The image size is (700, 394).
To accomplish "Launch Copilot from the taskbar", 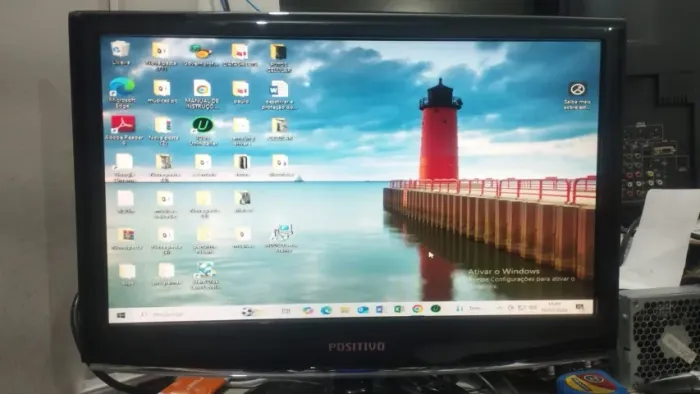I will click(x=308, y=310).
